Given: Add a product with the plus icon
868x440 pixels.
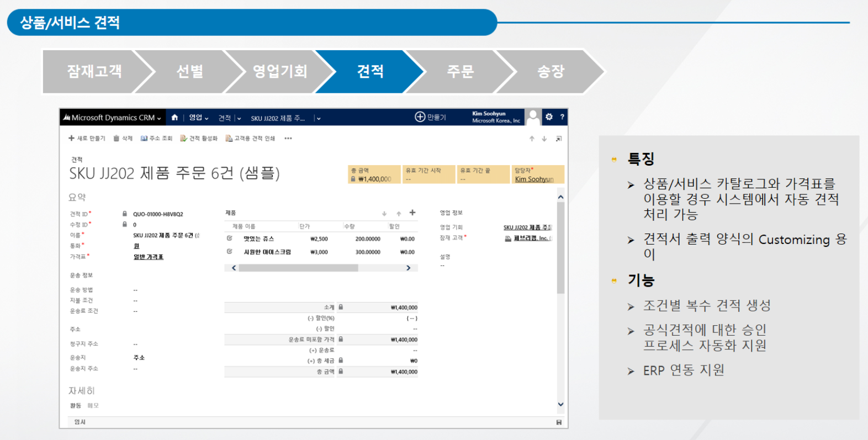Looking at the screenshot, I should click(x=412, y=213).
